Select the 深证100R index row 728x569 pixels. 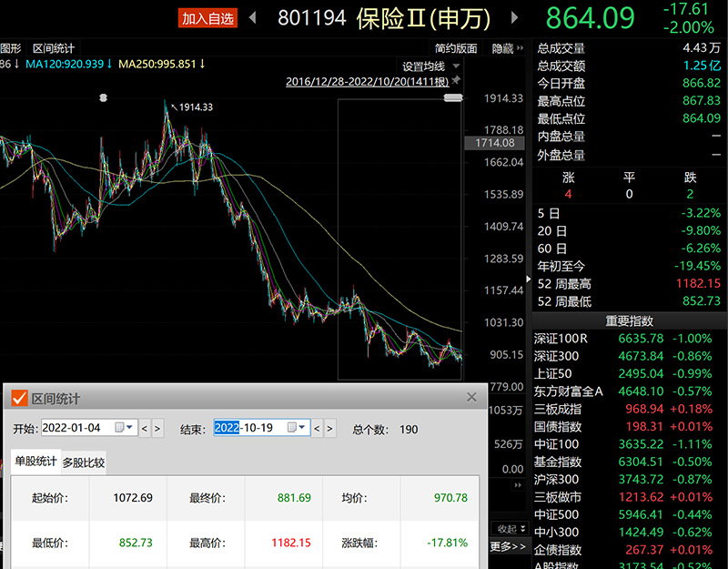630,339
